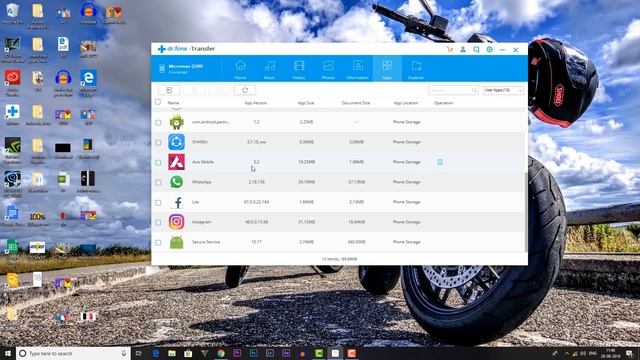Switch to the Videos tab
The image size is (640, 360).
[299, 69]
